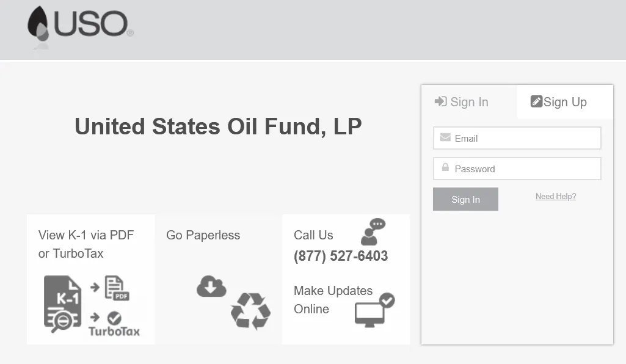This screenshot has height=364, width=626.
Task: Click the chat bubbles icon next to Call Us
Action: coord(373,230)
